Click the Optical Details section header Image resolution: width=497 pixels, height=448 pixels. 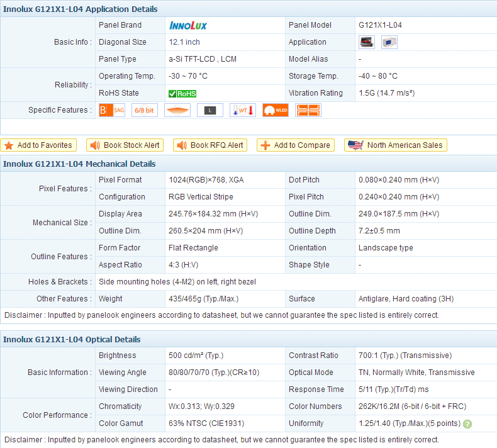[x=72, y=340]
